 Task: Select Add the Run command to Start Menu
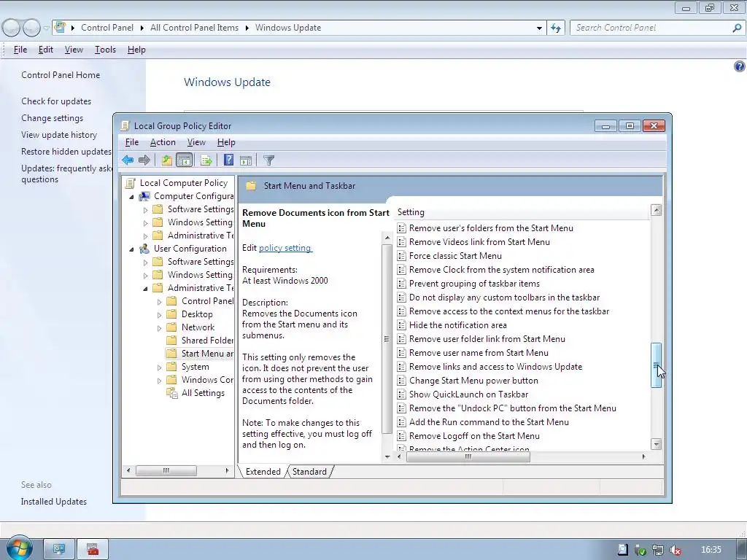(489, 422)
